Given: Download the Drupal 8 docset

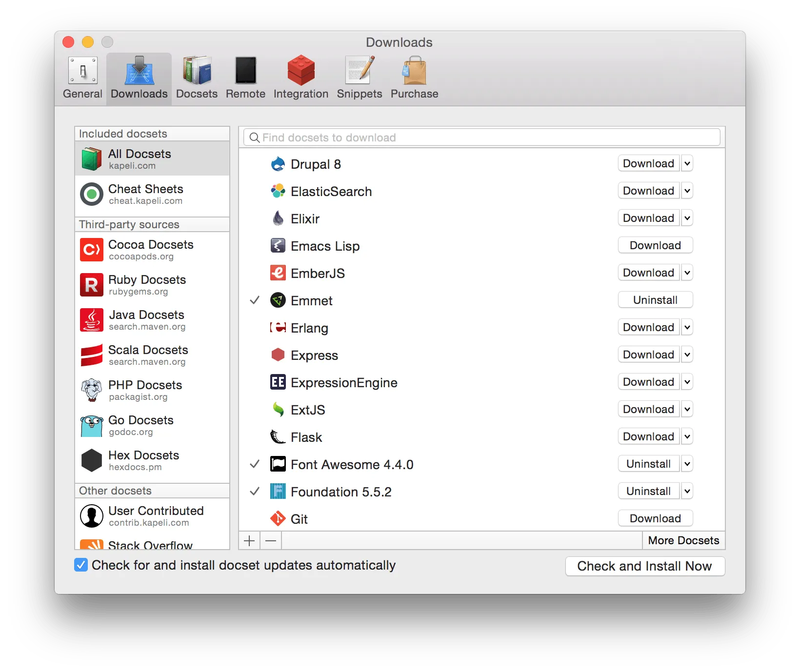Looking at the screenshot, I should pos(649,163).
